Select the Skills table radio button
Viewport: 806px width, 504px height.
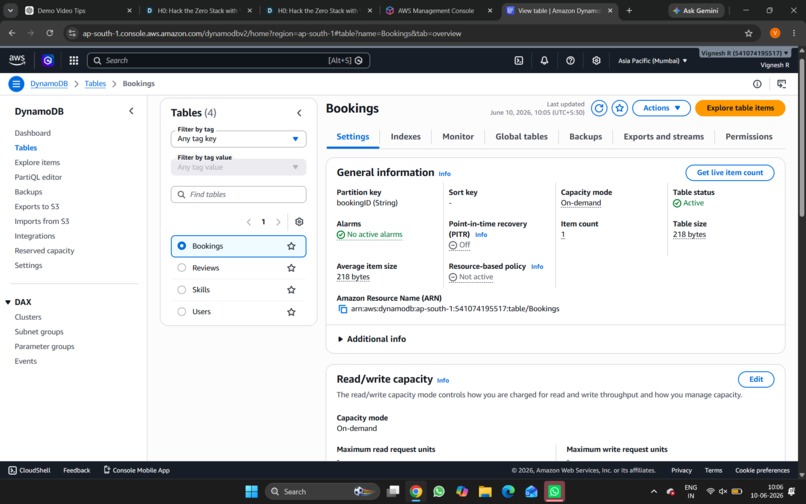click(x=181, y=290)
